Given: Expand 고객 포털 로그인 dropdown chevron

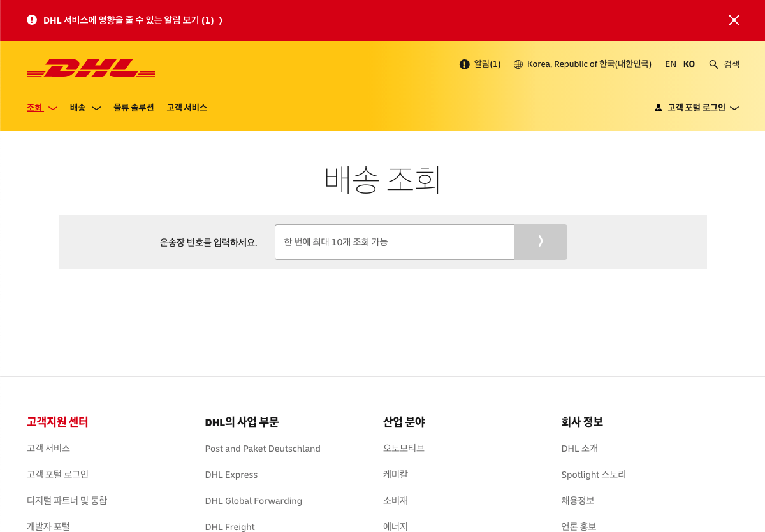Looking at the screenshot, I should click(734, 108).
